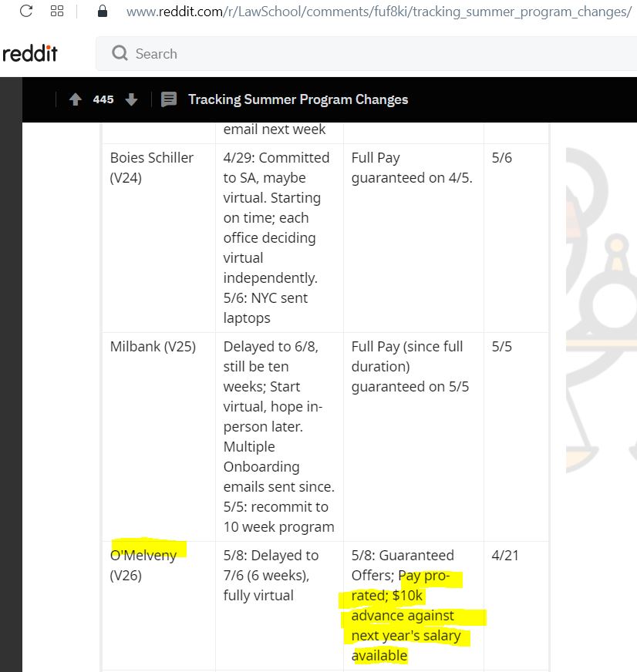Click the Tracking Summer Program Changes title

coord(298,99)
